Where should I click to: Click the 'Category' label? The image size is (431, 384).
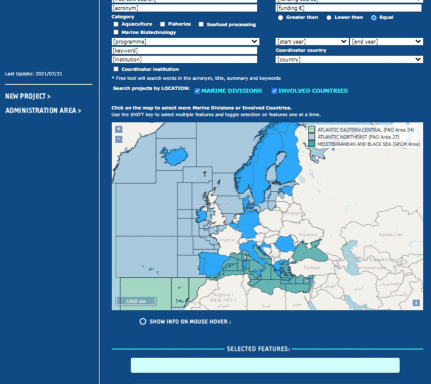click(123, 17)
